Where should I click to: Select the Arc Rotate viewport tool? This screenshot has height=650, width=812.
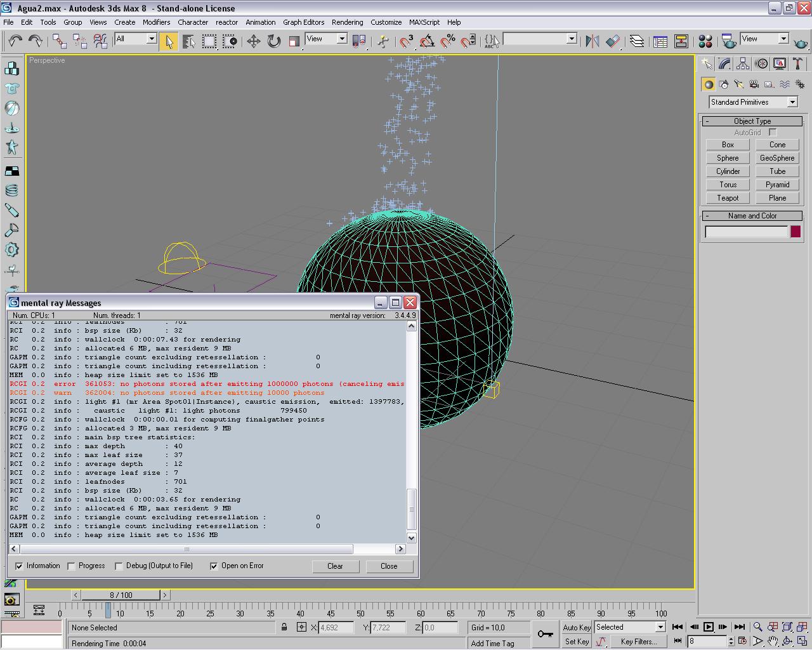pos(787,641)
